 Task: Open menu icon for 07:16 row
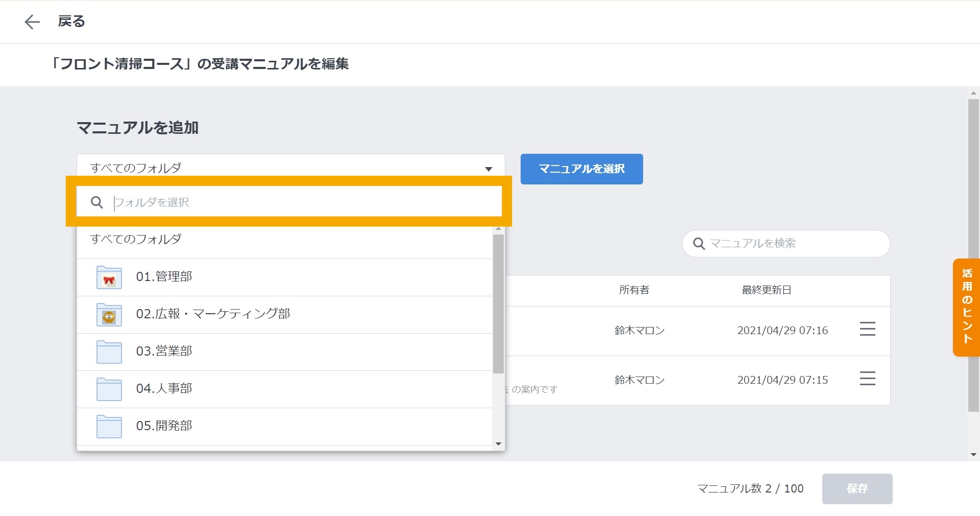coord(868,329)
